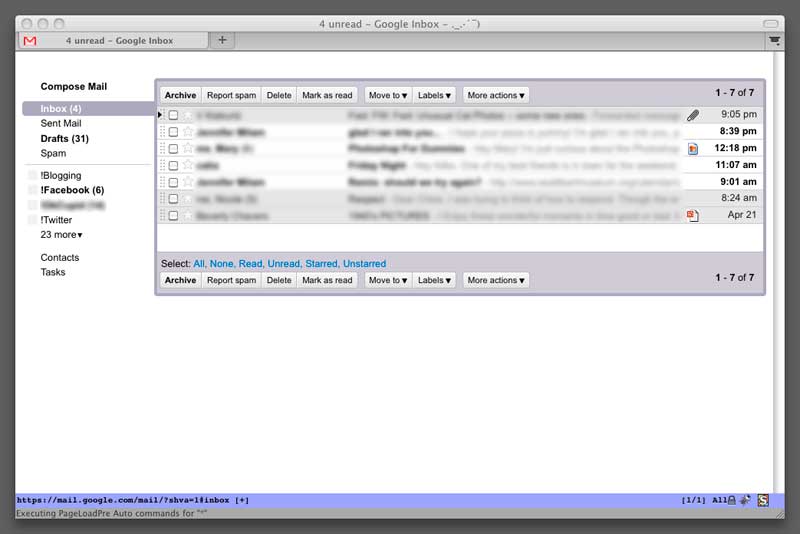
Task: Check the 11:07 am email checkbox
Action: coord(173,165)
